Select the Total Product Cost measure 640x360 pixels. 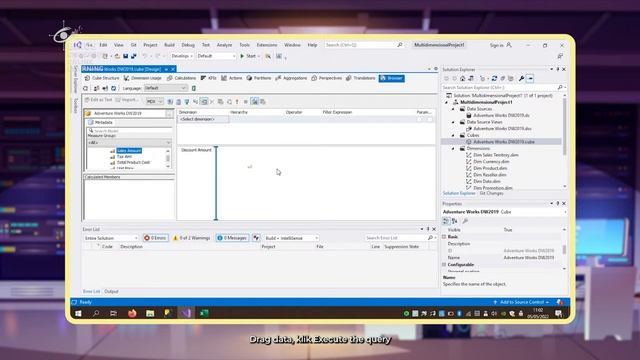click(133, 162)
